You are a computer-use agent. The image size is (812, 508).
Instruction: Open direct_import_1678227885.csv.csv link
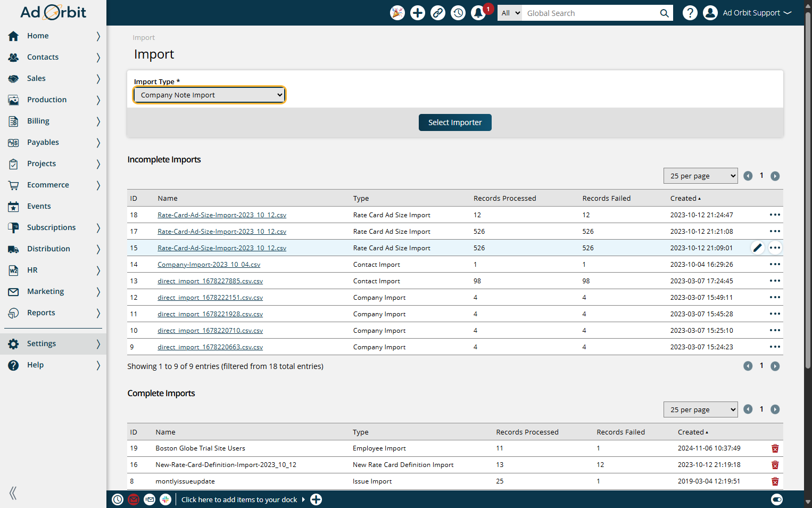click(210, 281)
